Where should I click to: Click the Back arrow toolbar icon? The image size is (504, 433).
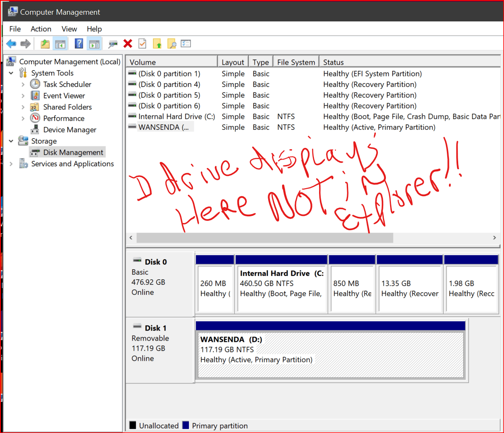(11, 43)
